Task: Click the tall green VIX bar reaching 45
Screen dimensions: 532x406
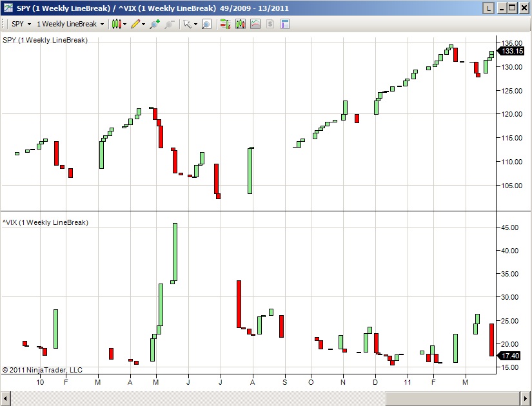Action: coord(175,252)
